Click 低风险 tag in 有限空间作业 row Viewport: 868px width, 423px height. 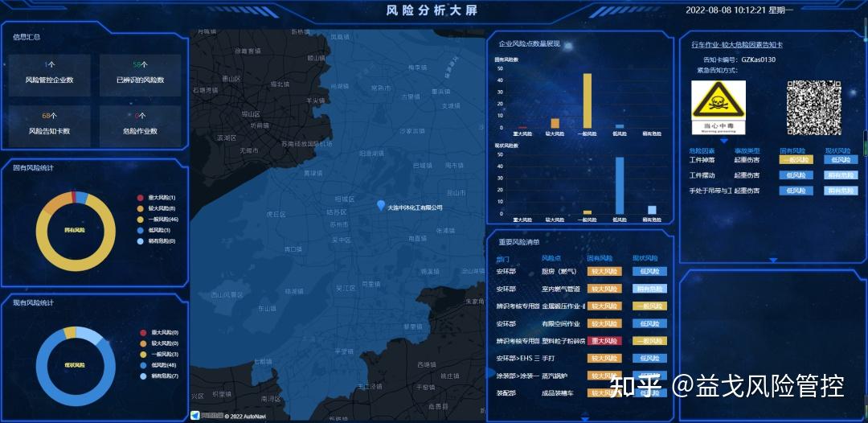pyautogui.click(x=649, y=323)
